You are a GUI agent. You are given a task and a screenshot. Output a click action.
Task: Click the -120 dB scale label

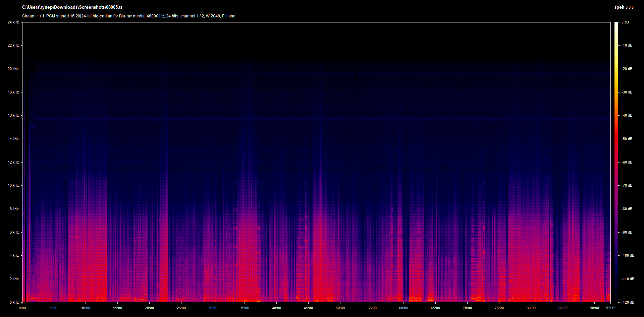628,302
